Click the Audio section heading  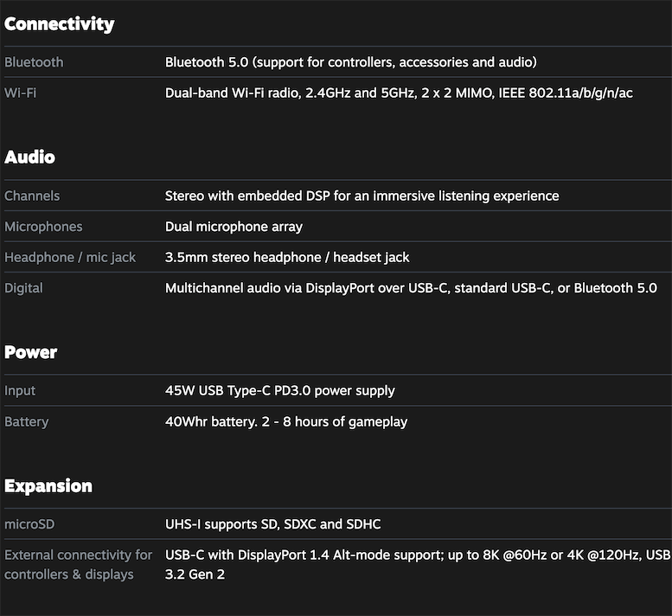pyautogui.click(x=29, y=157)
